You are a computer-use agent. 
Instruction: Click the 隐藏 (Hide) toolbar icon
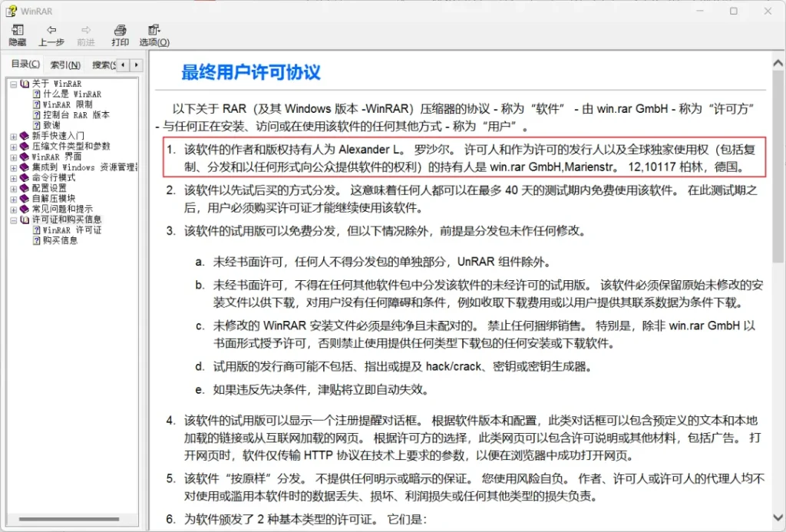pyautogui.click(x=18, y=30)
